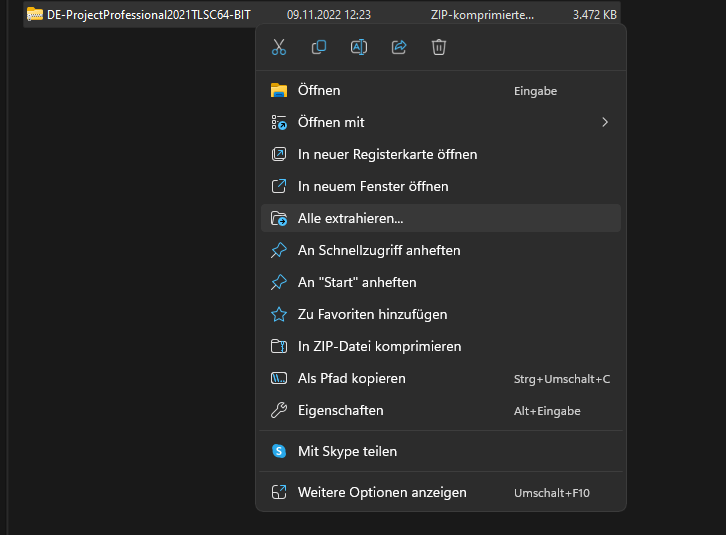726x535 pixels.
Task: Click the star icon for Zu Favoriten hinzufügen
Action: (x=279, y=314)
